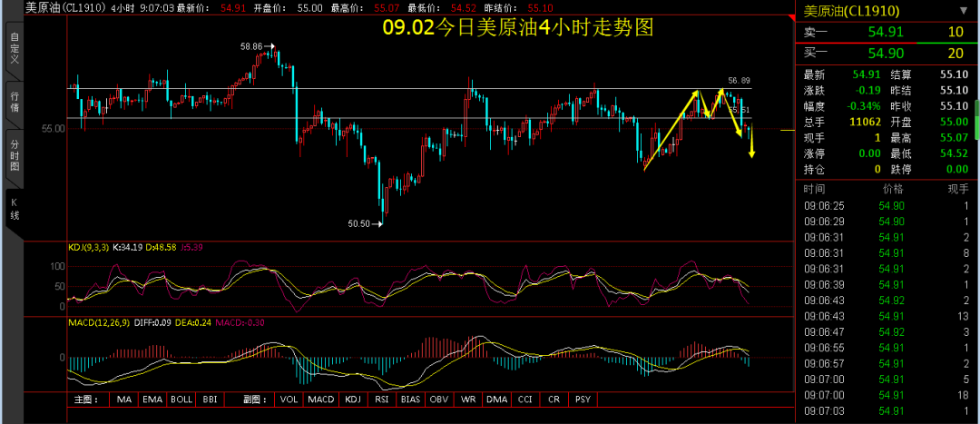980x424 pixels.
Task: Click the 买一 bid price 54.90
Action: point(885,54)
